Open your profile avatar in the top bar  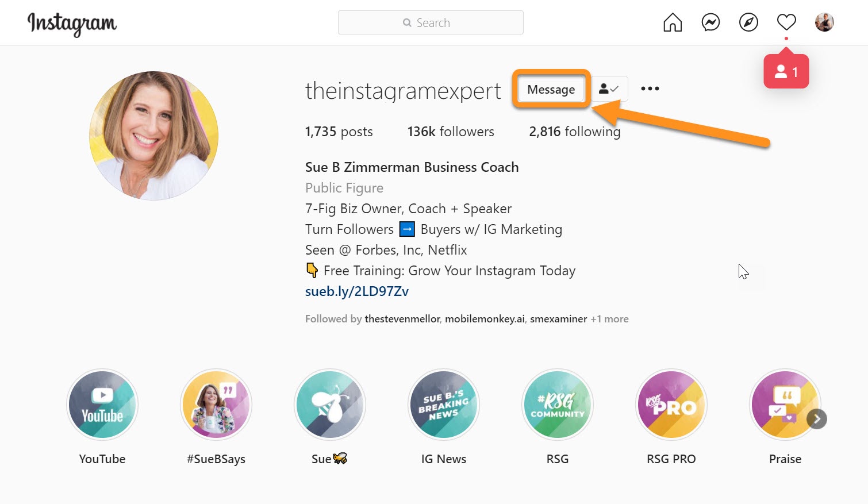tap(824, 22)
